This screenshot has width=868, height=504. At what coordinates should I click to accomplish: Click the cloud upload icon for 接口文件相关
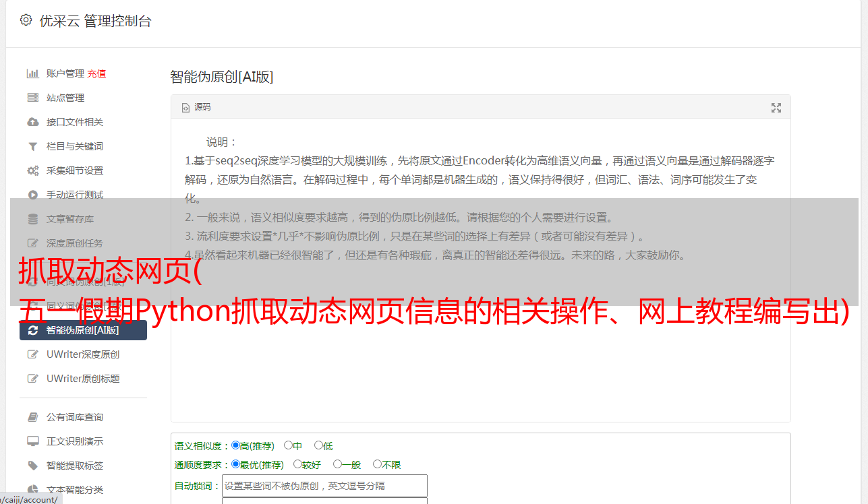(x=32, y=122)
